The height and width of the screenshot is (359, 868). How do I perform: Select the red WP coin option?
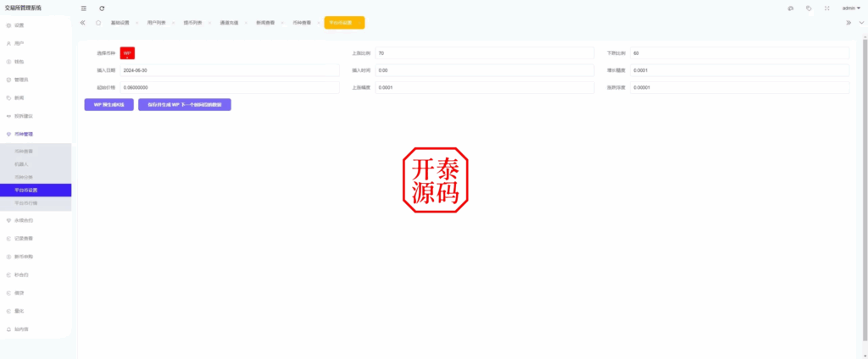coord(127,52)
